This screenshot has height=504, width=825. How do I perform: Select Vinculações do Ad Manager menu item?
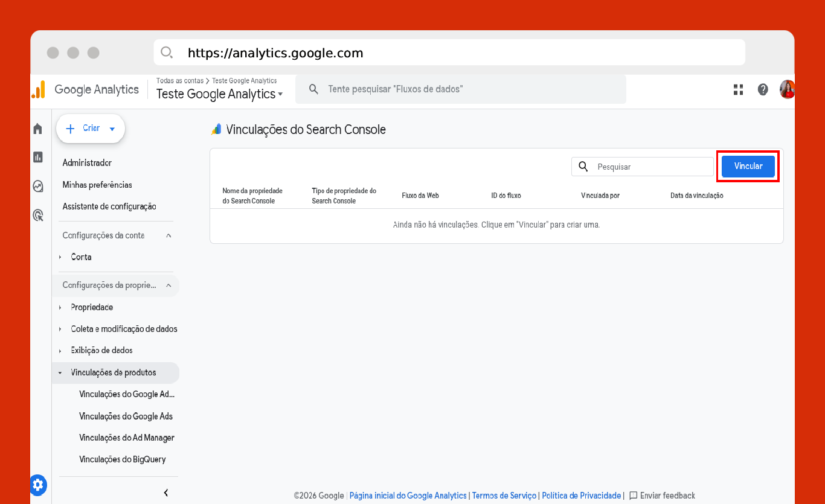(126, 438)
